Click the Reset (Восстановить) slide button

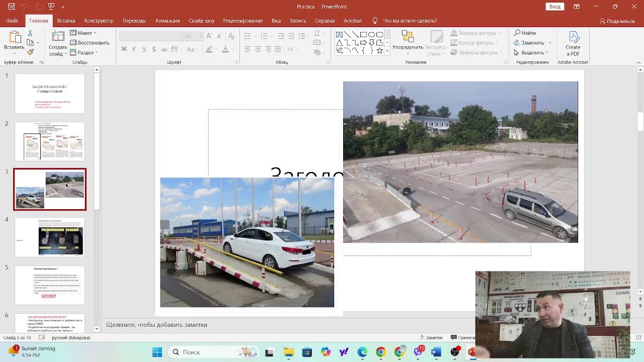pyautogui.click(x=90, y=43)
